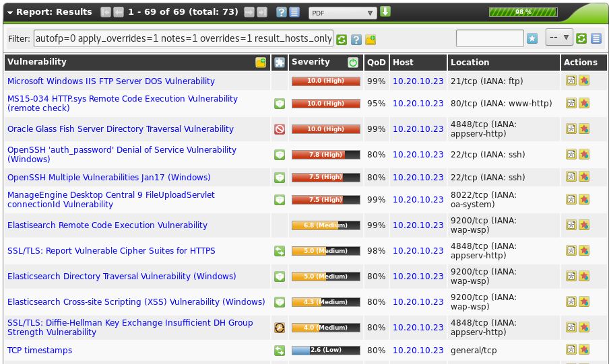This screenshot has width=609, height=364.
Task: Add note to OpenSSH Multiple Vulnerabilities result
Action: (x=571, y=176)
